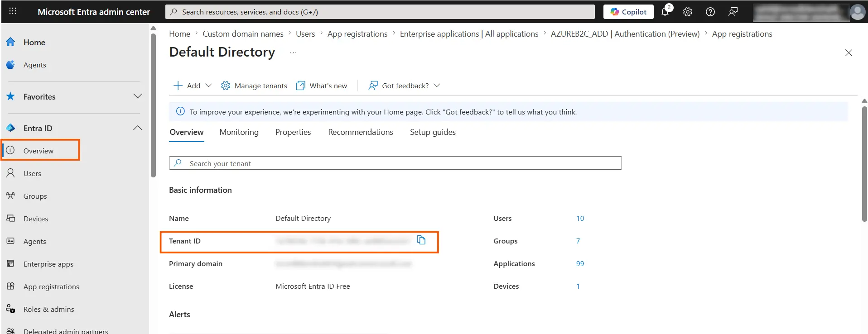Collapse the Entra ID section chevron
The width and height of the screenshot is (868, 334).
pos(138,128)
